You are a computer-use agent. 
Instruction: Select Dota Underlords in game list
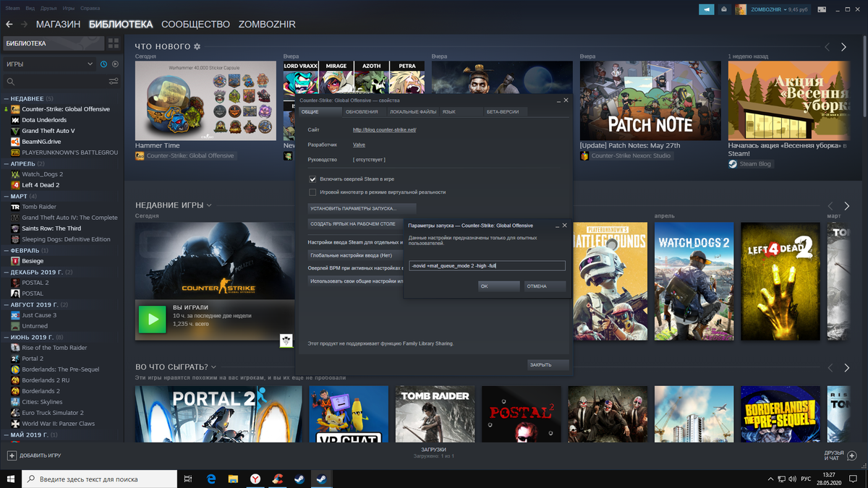(x=44, y=120)
